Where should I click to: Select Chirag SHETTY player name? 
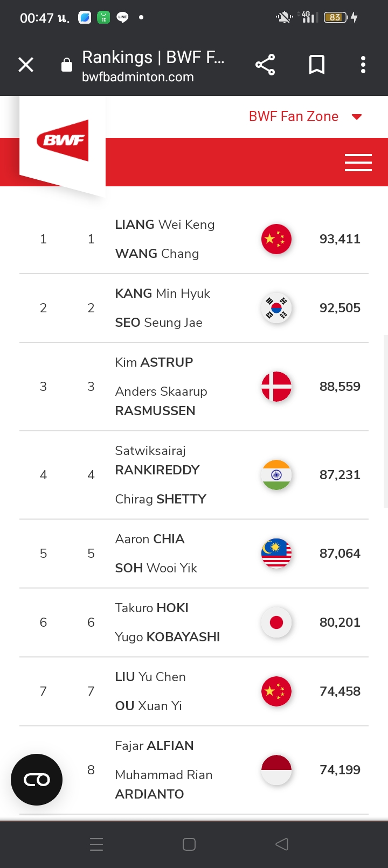161,499
